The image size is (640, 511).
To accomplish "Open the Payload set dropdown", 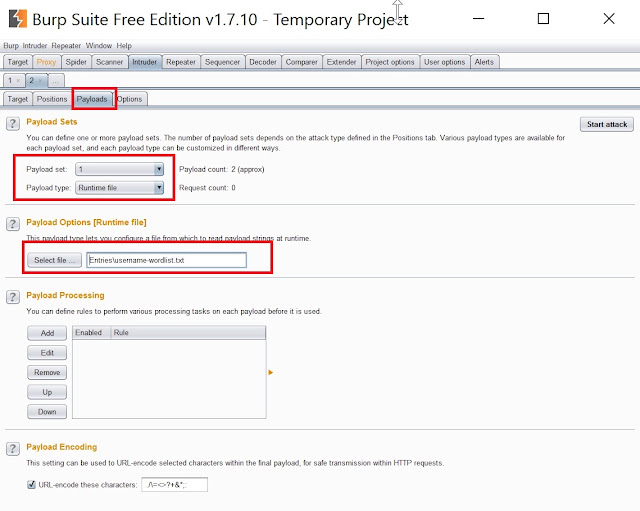I will click(120, 169).
